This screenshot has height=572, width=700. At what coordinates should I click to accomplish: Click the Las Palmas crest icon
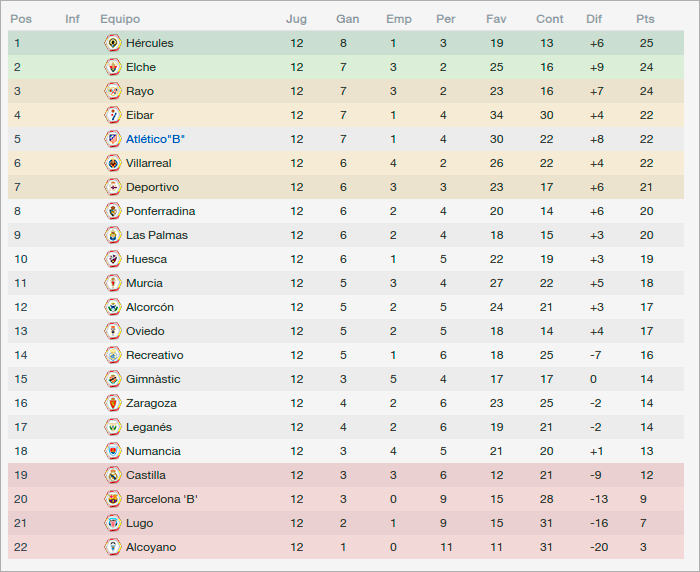112,235
